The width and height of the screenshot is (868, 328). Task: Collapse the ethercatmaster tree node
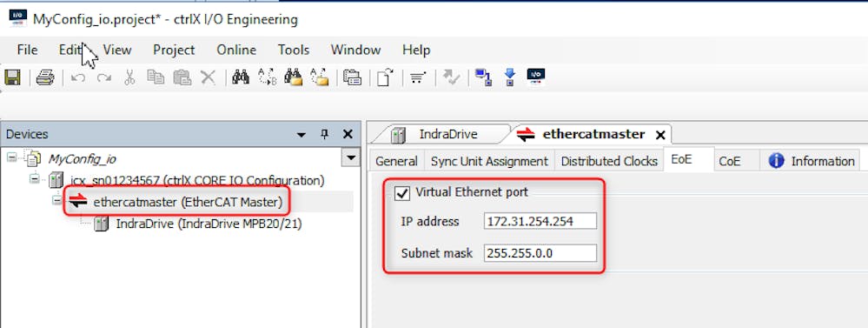point(56,201)
